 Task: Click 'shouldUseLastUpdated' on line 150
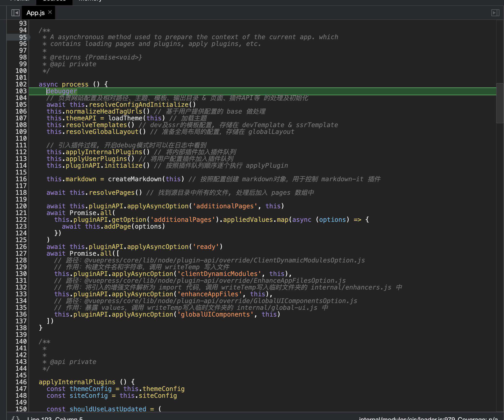[108, 409]
